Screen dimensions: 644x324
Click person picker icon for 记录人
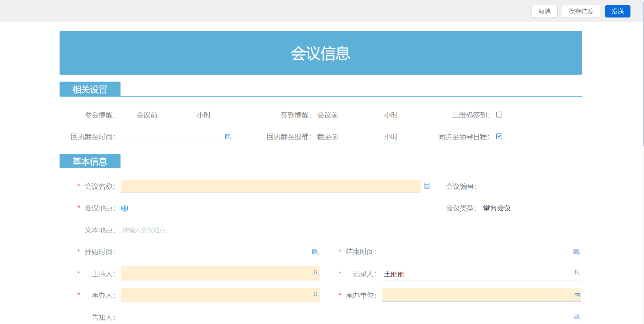tap(576, 273)
